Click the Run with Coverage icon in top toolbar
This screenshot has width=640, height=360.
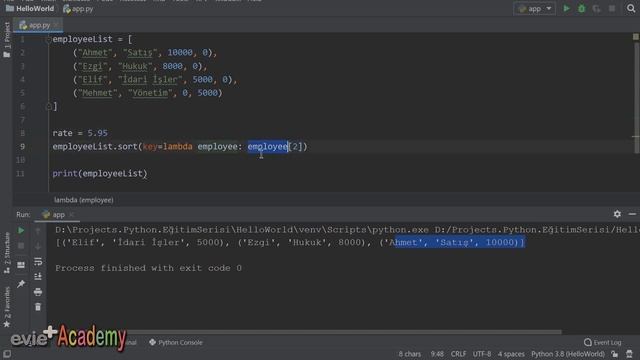[x=596, y=8]
